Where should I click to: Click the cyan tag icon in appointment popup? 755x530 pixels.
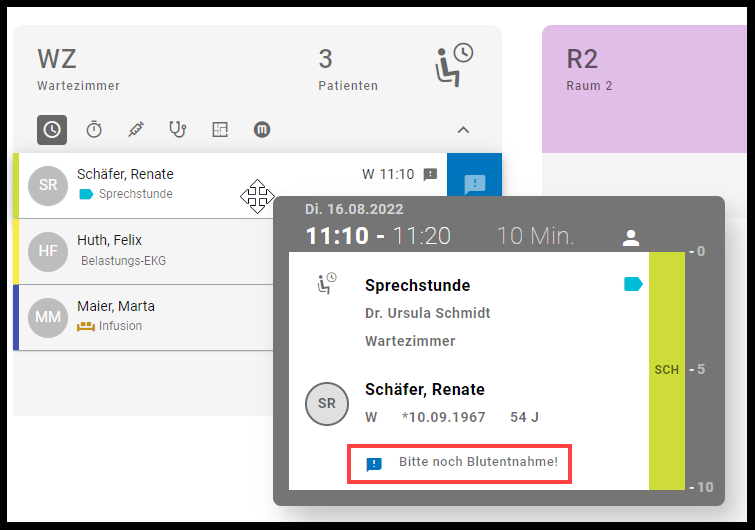[633, 284]
